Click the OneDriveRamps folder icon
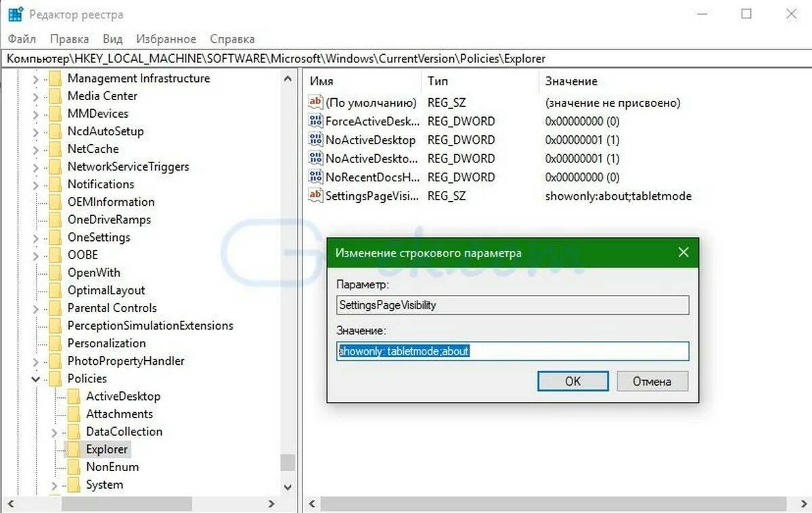Viewport: 812px width, 513px height. (55, 219)
